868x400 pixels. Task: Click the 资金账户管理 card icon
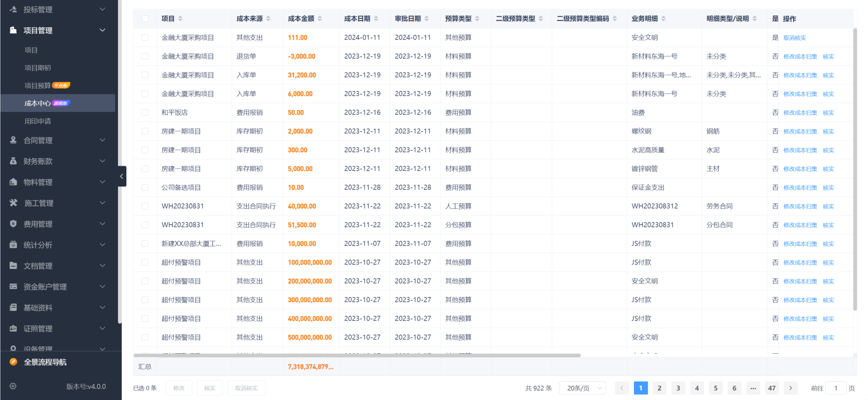tap(13, 286)
